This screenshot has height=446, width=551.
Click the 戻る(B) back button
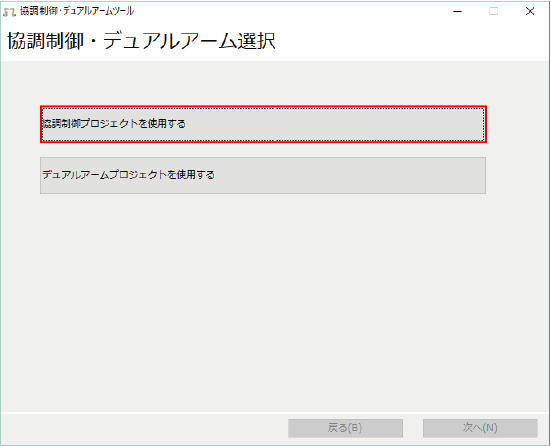click(345, 428)
